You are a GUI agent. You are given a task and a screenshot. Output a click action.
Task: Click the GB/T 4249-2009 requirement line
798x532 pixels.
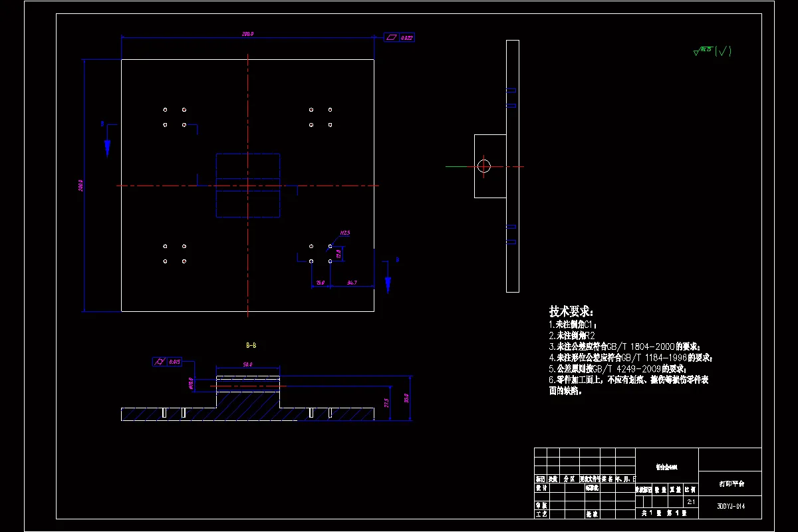[x=617, y=368]
